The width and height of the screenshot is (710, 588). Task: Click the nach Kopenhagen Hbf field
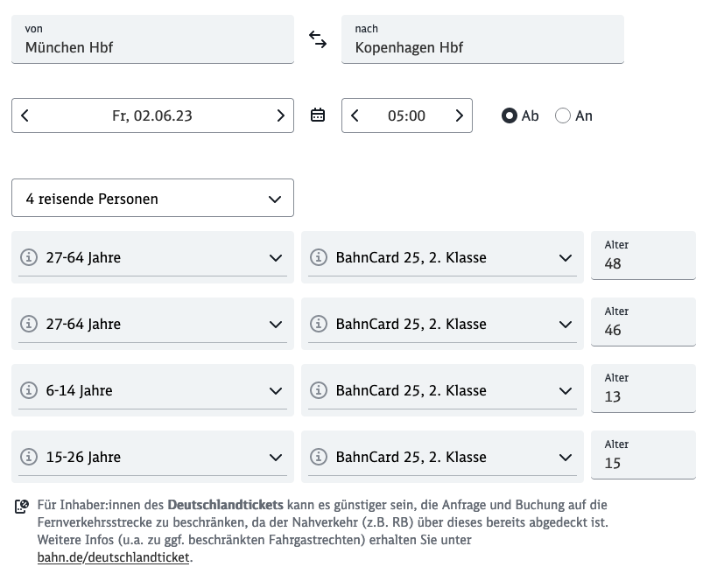pos(482,39)
